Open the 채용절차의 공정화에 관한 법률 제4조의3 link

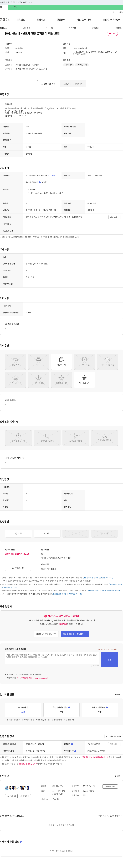click(98, 578)
